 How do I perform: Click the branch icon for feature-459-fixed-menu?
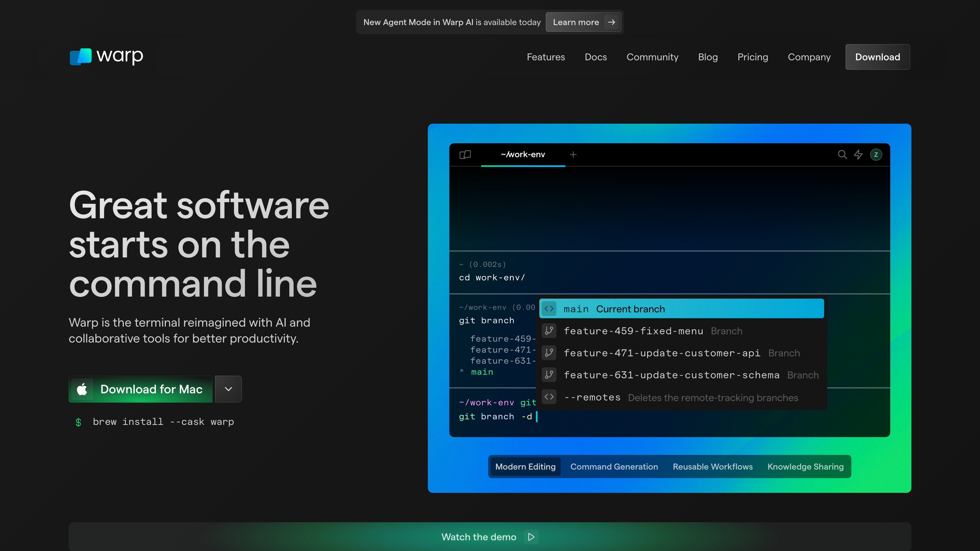pyautogui.click(x=549, y=331)
